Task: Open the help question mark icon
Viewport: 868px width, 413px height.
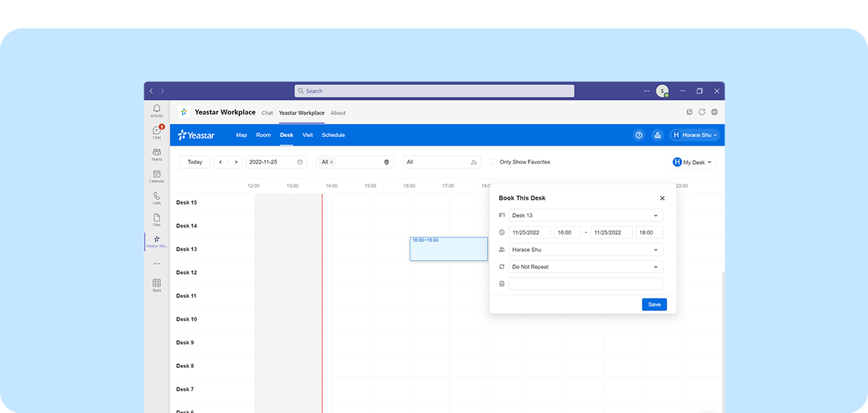Action: [x=639, y=135]
